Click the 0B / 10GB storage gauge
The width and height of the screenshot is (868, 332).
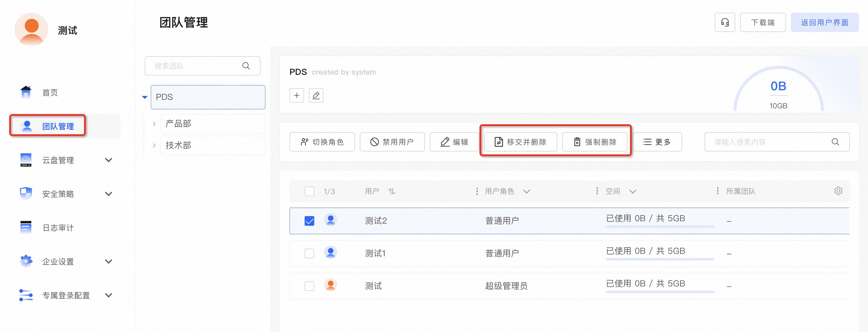click(778, 89)
